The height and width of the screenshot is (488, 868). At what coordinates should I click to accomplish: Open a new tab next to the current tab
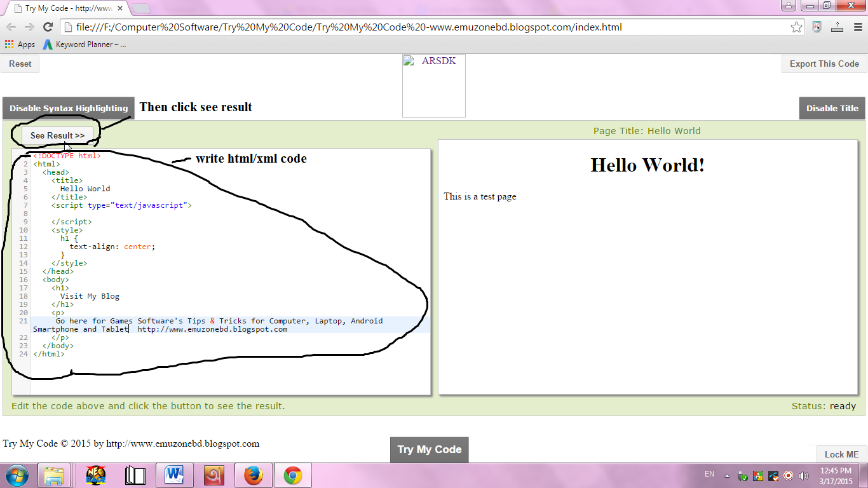tap(141, 9)
